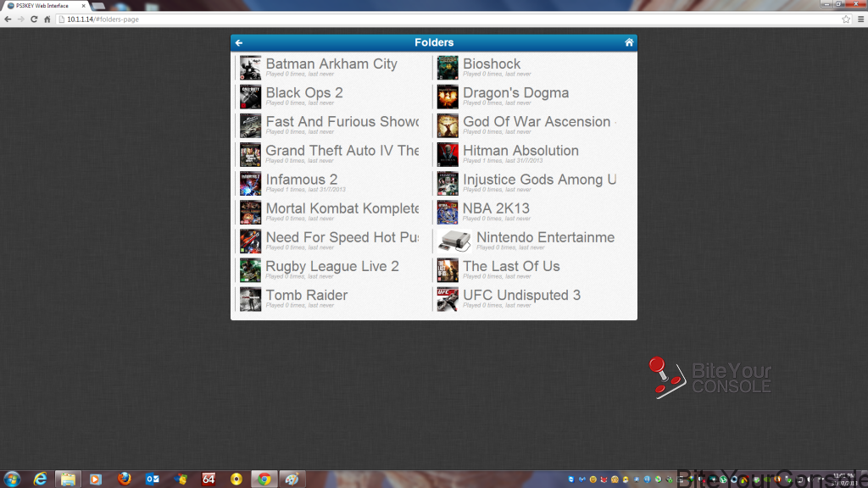
Task: Select the PS3KEY Web Interface tab
Action: 46,6
